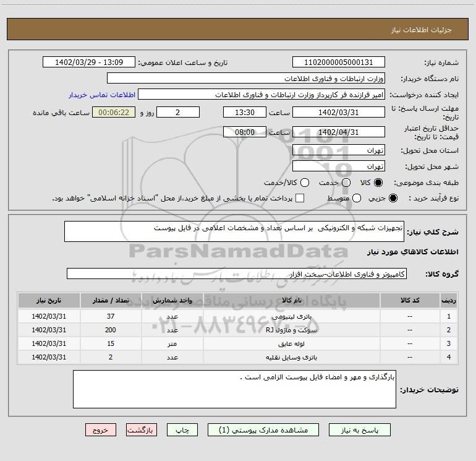The image size is (476, 461).
Task: Click the پاسخ به نیاز button
Action: pos(360,430)
